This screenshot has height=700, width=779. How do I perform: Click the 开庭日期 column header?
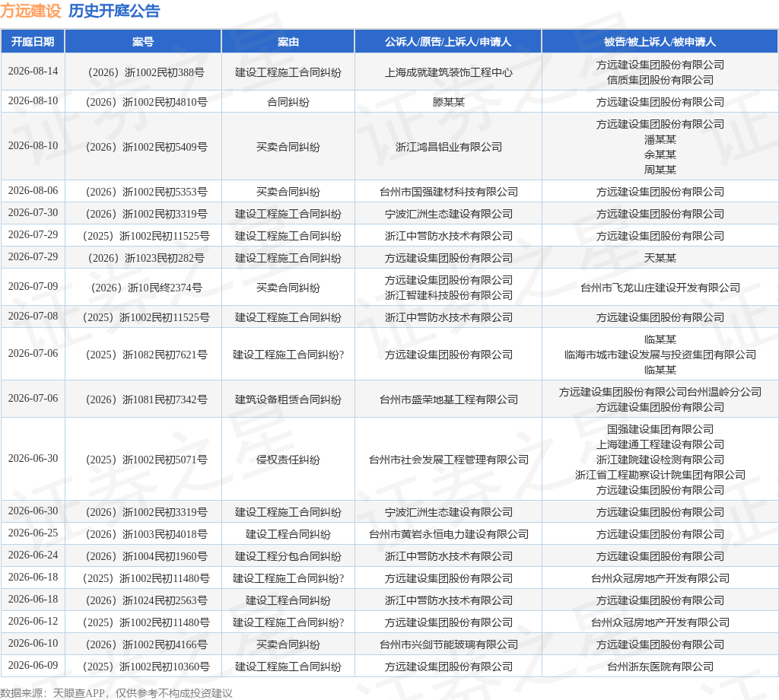tap(33, 42)
